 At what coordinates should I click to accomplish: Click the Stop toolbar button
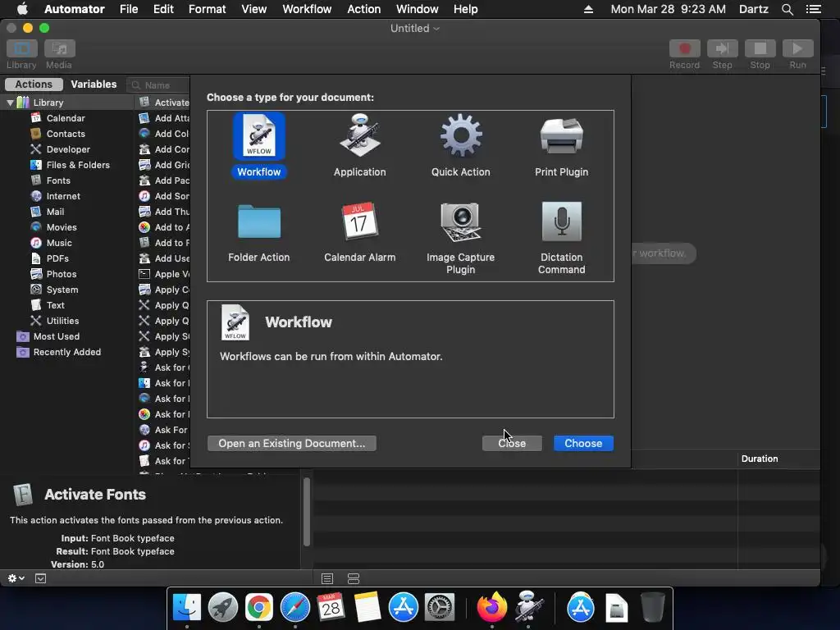click(760, 48)
